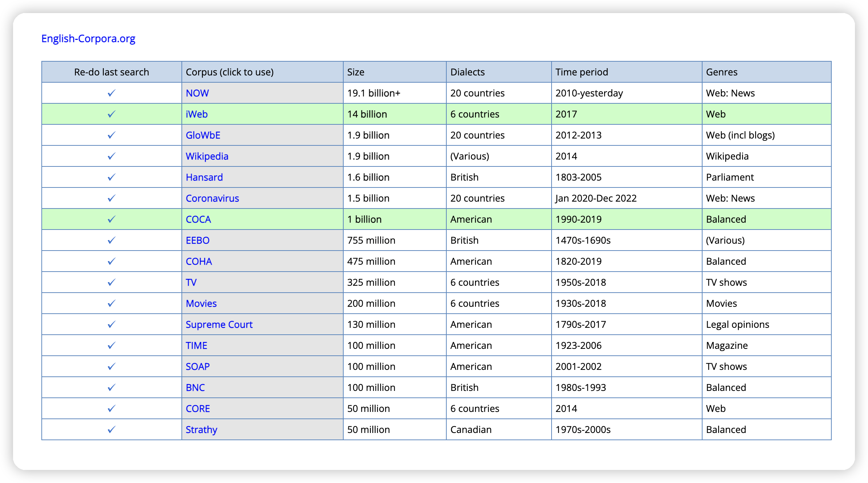Viewport: 868px width, 483px height.
Task: Open the iWeb corpus
Action: (197, 114)
